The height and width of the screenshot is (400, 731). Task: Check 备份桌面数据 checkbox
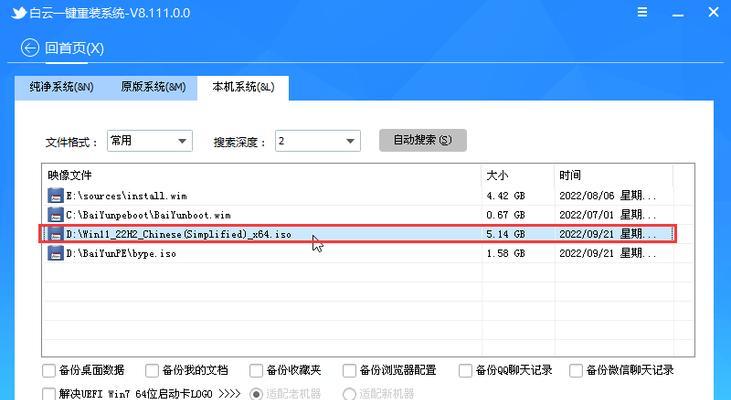(49, 371)
